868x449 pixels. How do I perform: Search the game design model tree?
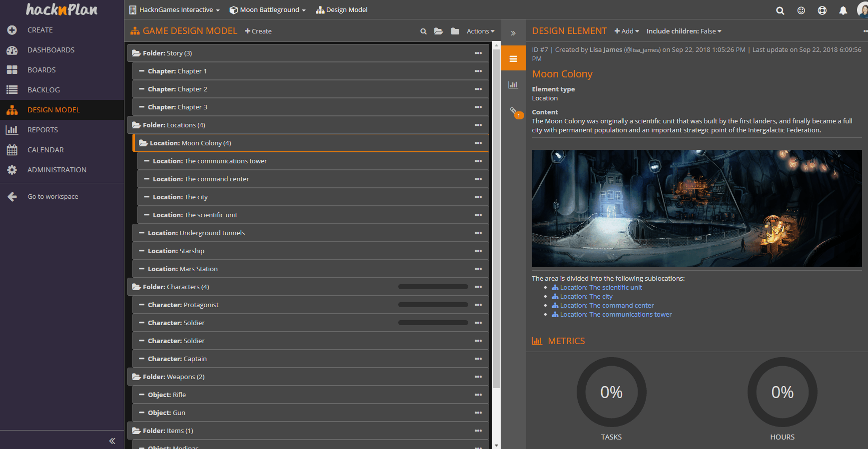[x=423, y=31]
